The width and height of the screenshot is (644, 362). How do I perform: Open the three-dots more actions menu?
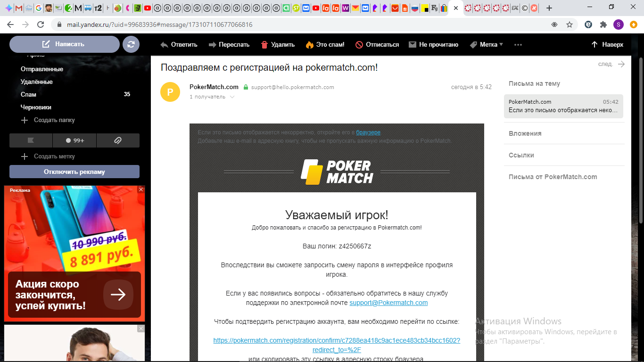pyautogui.click(x=518, y=45)
